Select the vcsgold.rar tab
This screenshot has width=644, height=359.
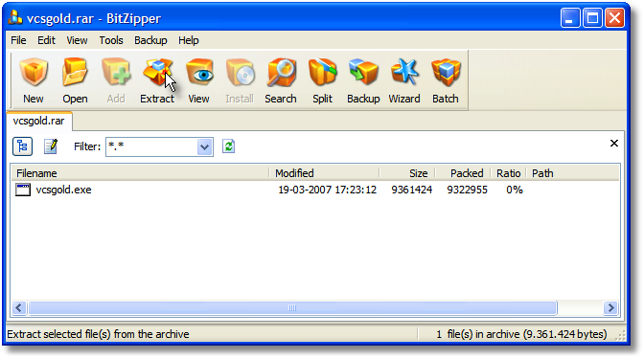click(39, 121)
